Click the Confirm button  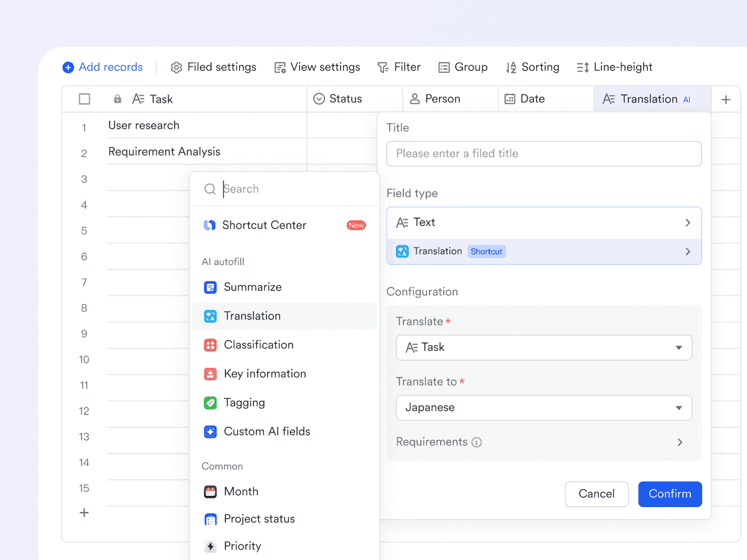pos(670,494)
